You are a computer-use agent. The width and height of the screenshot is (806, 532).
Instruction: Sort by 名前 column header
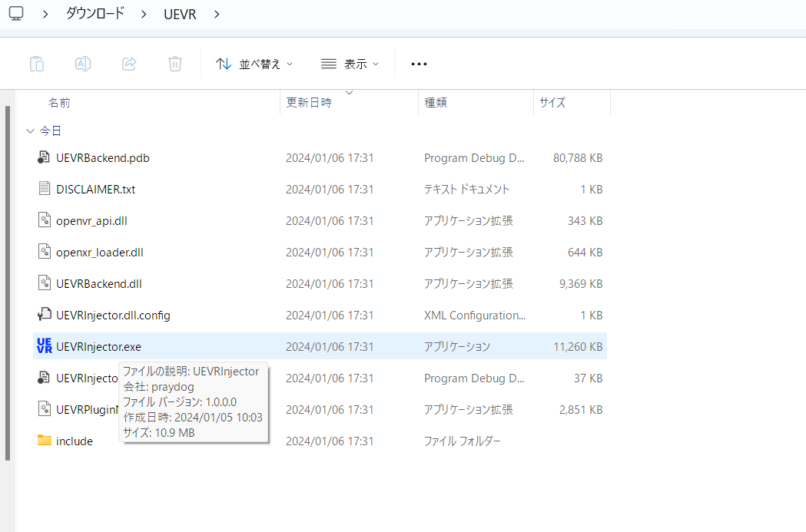59,103
